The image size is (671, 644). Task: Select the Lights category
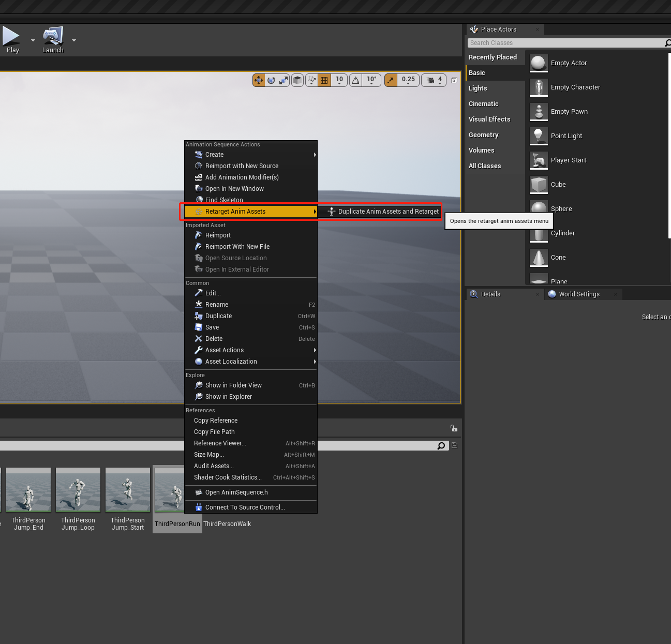coord(495,88)
